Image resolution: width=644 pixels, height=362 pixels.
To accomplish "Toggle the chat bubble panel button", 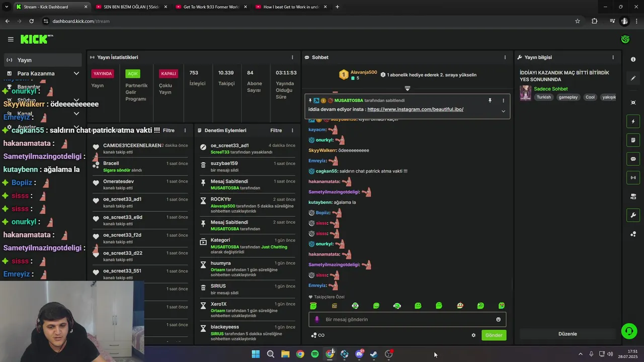I will click(x=633, y=159).
